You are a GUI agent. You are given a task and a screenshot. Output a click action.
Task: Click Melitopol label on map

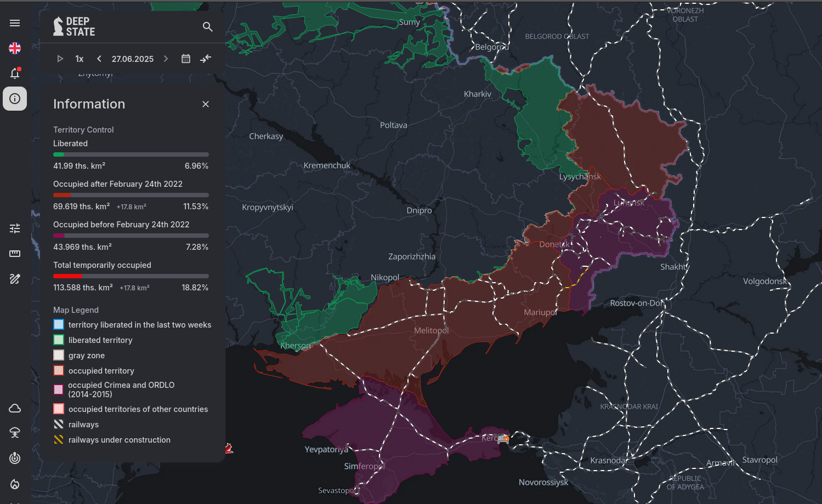click(x=431, y=330)
